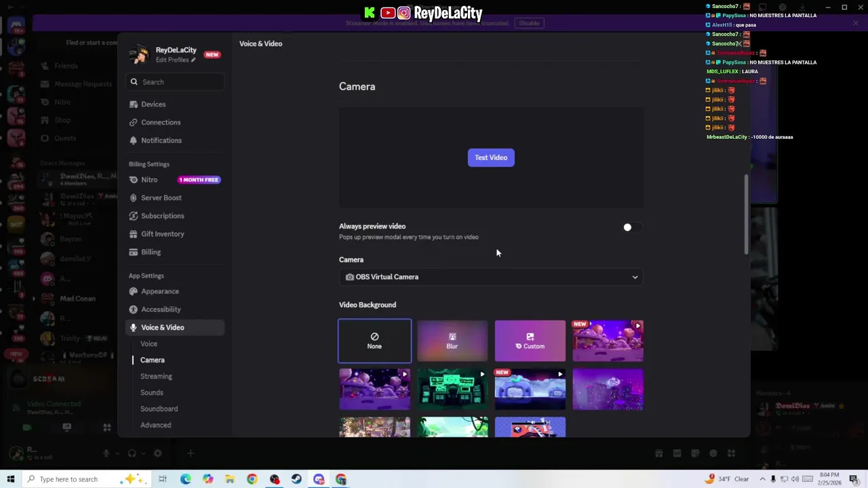Select the purple neon city background

608,389
